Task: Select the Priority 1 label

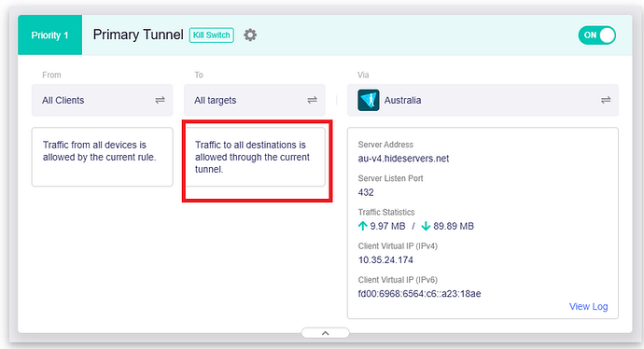Action: click(49, 35)
